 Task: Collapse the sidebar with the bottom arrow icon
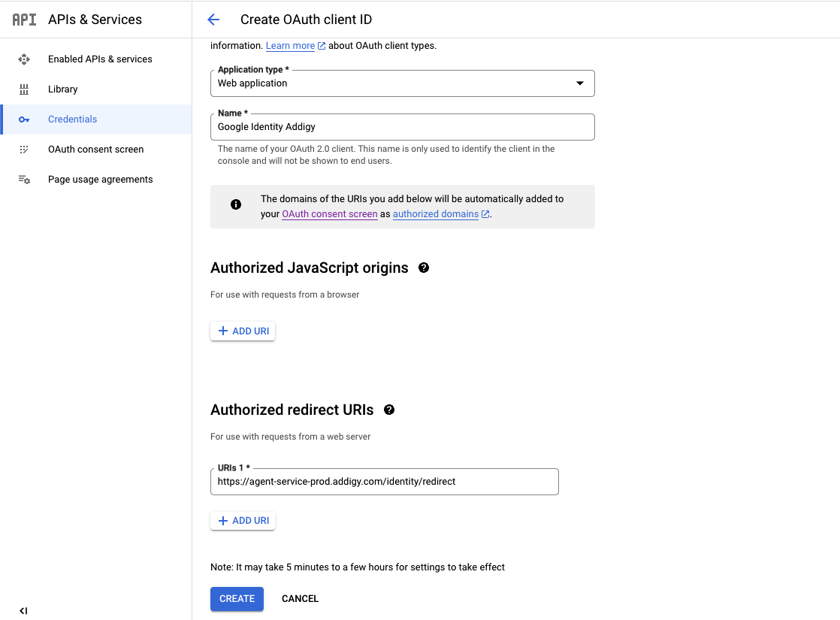23,611
